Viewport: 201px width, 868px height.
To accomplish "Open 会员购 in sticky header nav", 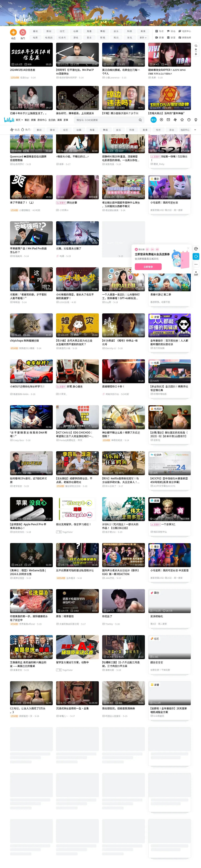I will pos(52,120).
